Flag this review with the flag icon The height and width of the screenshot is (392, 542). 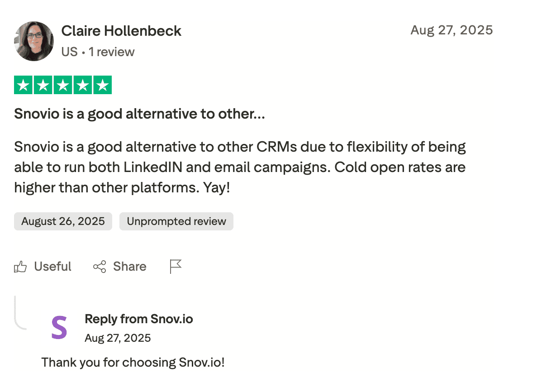point(176,267)
